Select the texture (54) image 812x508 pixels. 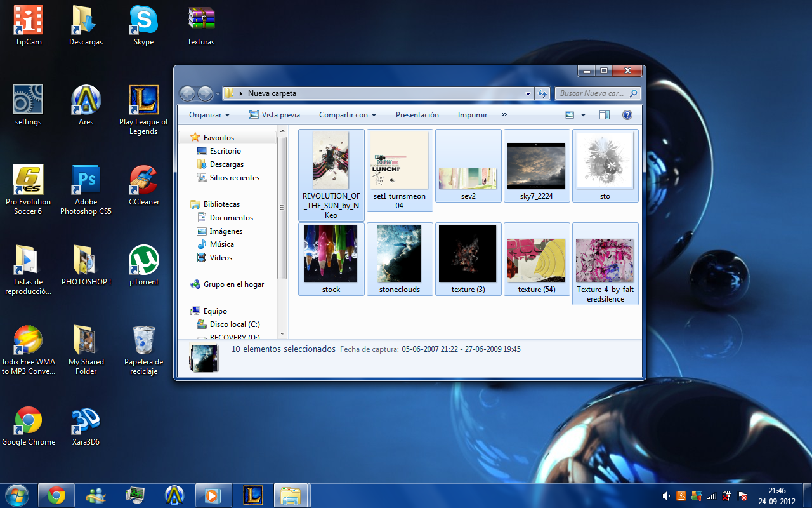pos(537,259)
